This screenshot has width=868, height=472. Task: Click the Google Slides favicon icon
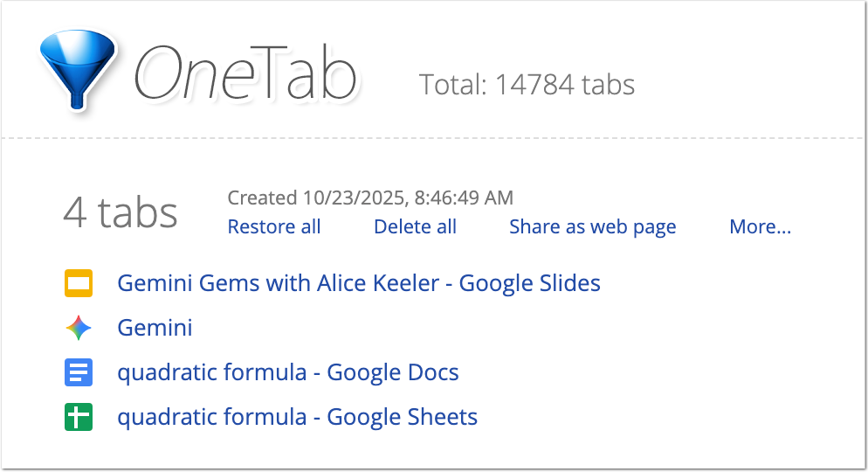point(79,284)
